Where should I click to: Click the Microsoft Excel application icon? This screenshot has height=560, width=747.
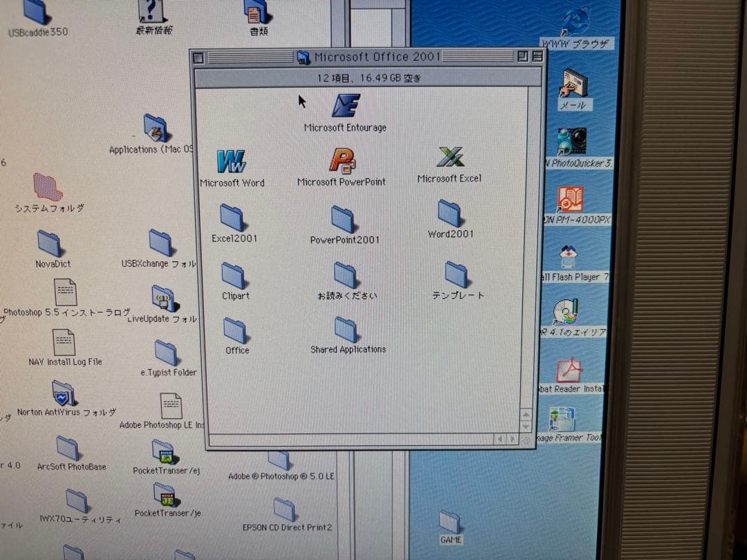[450, 158]
